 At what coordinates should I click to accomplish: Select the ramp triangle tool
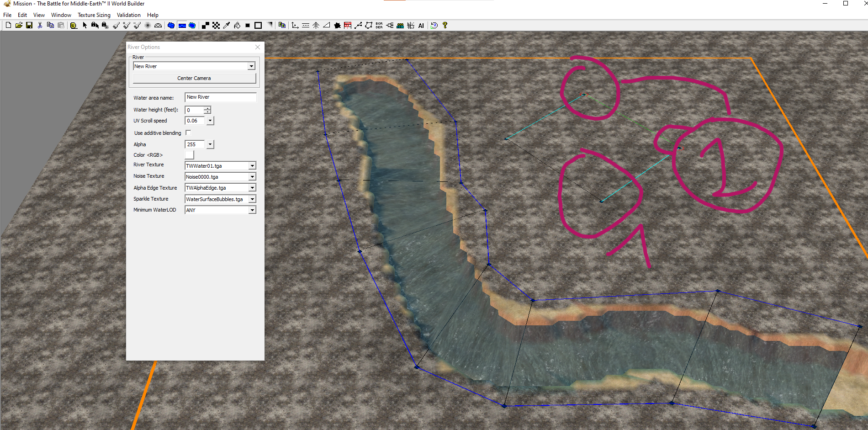coord(326,25)
